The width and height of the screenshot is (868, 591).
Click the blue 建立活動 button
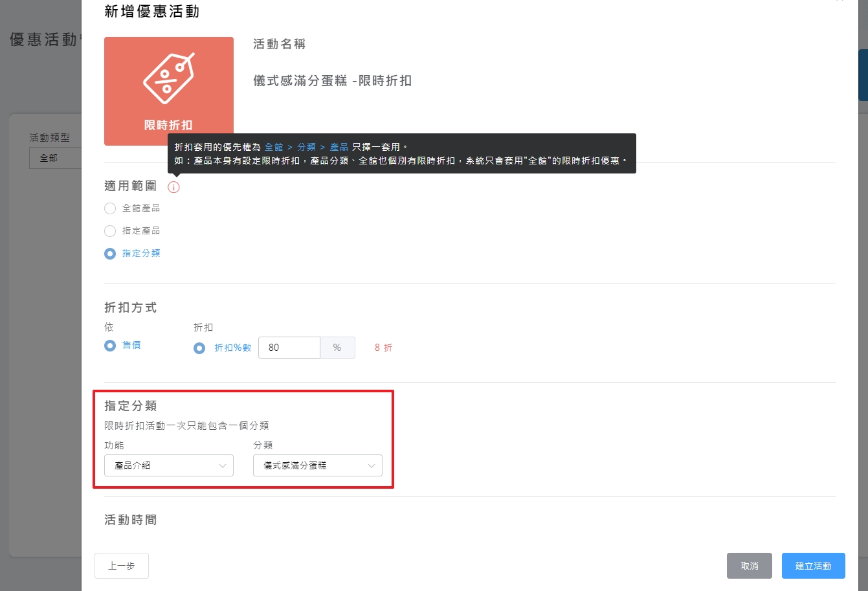pos(813,566)
